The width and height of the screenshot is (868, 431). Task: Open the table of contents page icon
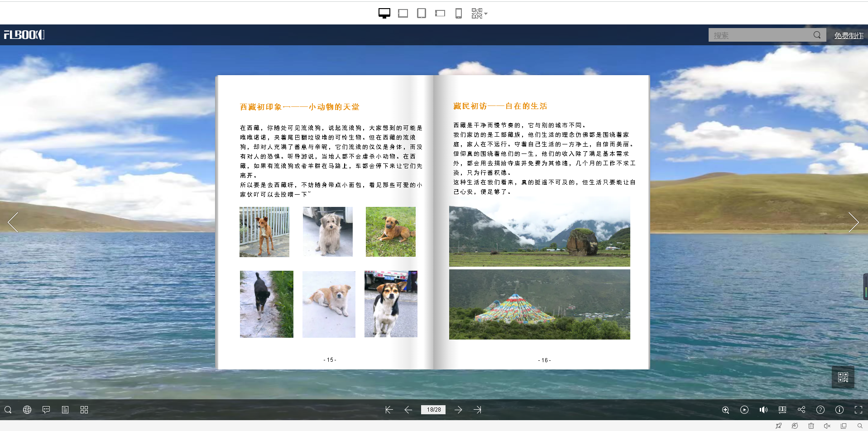click(x=65, y=410)
